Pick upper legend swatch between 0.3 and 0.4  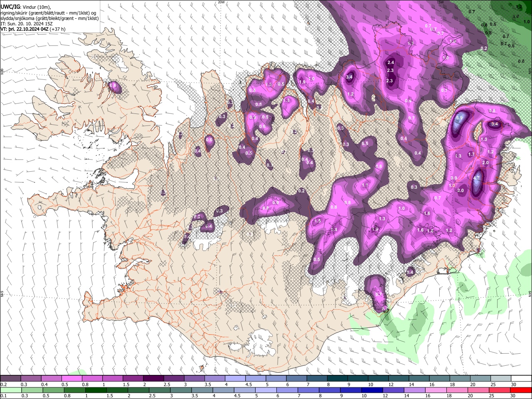pos(31,379)
